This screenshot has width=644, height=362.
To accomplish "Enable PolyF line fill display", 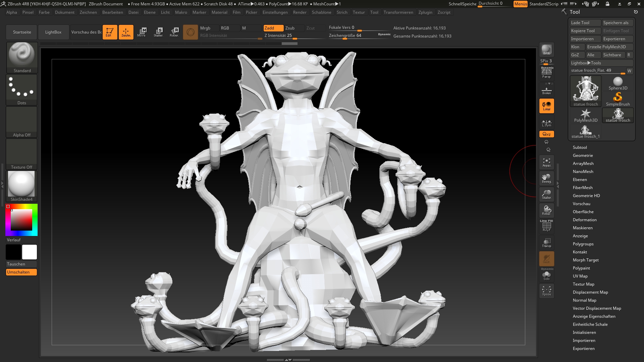I will [546, 226].
